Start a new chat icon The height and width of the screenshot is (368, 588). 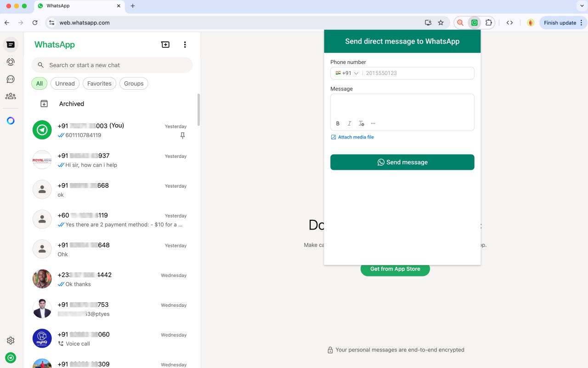tap(165, 45)
